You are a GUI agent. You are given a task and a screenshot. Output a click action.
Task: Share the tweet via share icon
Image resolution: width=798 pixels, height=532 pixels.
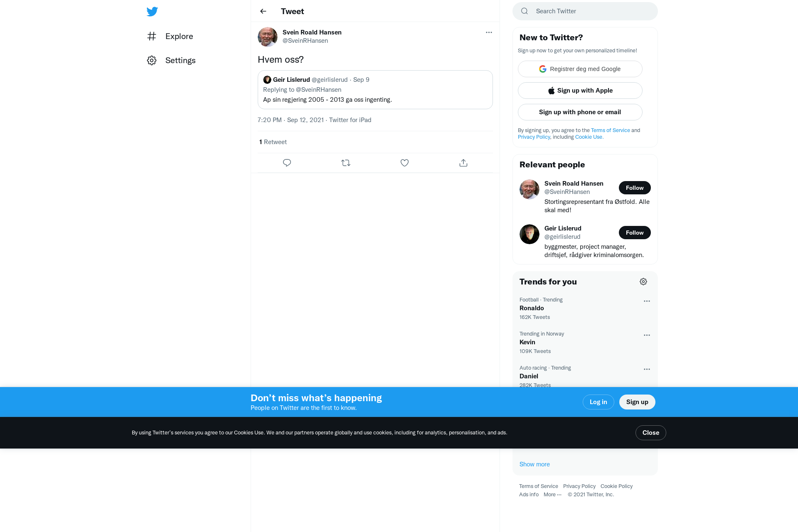click(x=463, y=163)
